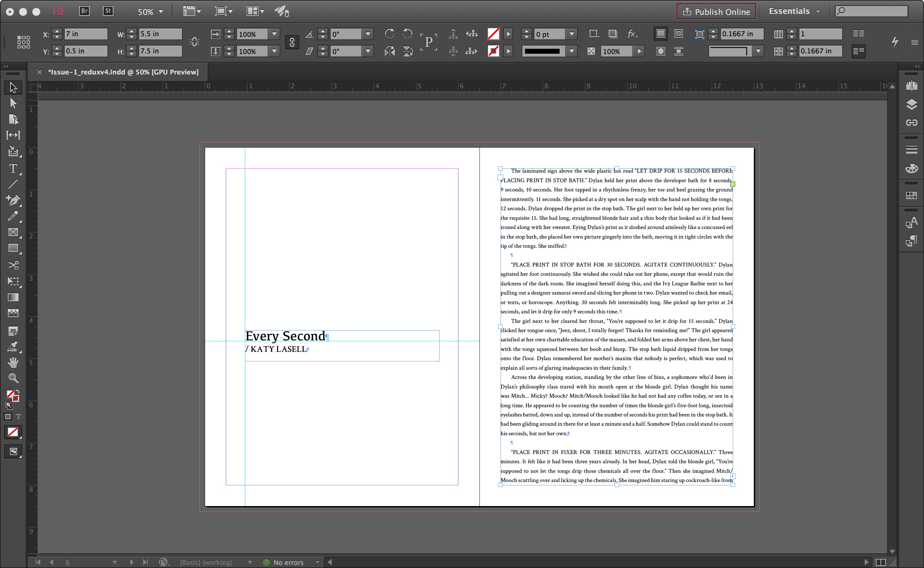Select the Rectangle Frame tool
The image size is (924, 568).
click(x=13, y=232)
